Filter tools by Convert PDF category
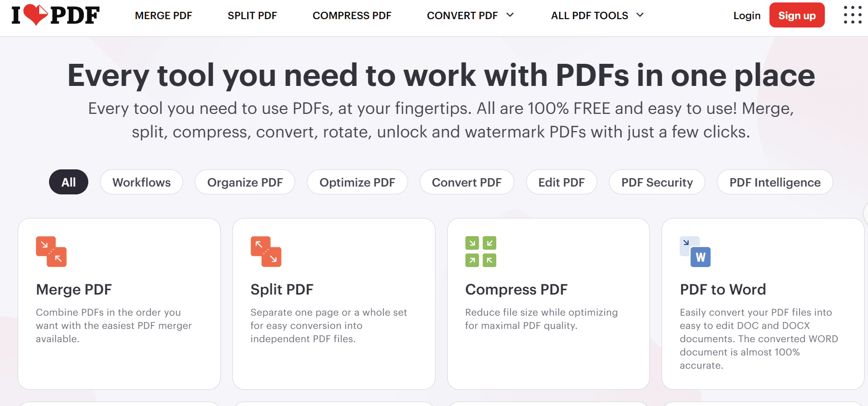The image size is (868, 406). point(467,182)
